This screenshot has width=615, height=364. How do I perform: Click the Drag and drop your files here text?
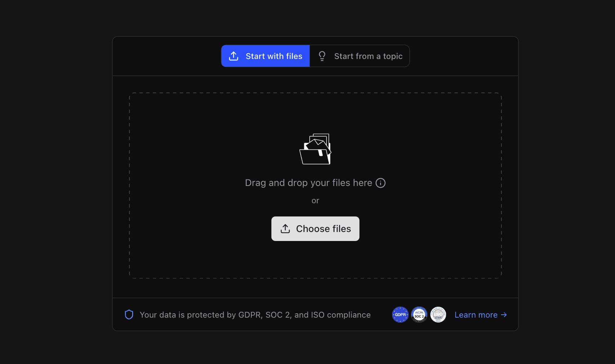308,183
